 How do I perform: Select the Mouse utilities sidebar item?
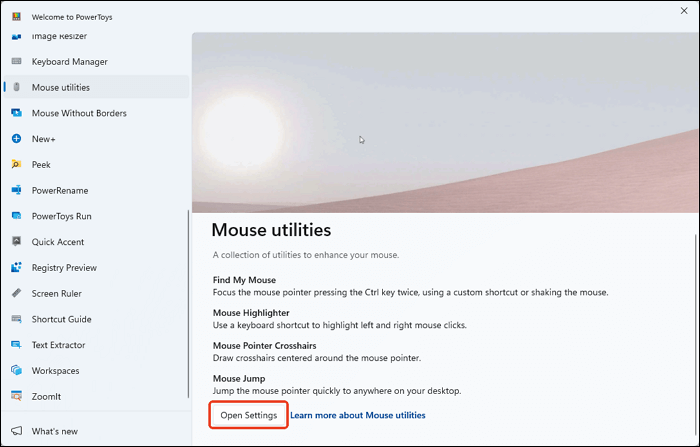pos(96,87)
